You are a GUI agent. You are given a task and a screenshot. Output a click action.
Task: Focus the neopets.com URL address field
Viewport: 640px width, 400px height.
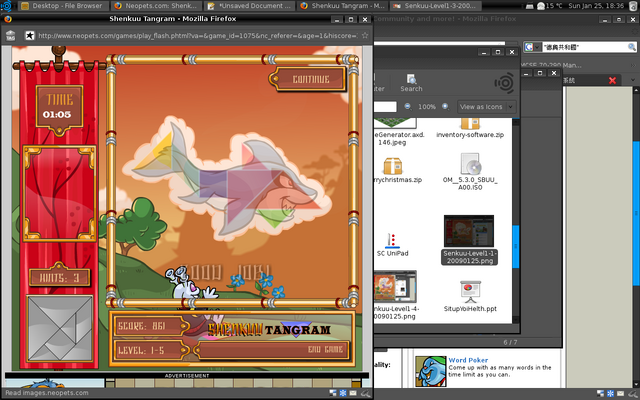pos(197,36)
